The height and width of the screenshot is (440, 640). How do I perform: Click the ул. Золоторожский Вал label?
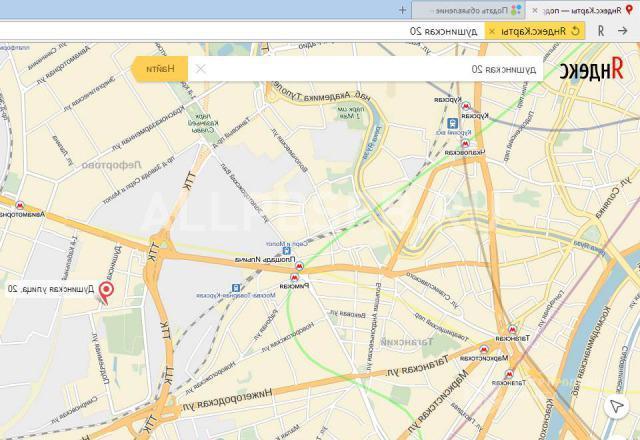(x=244, y=193)
